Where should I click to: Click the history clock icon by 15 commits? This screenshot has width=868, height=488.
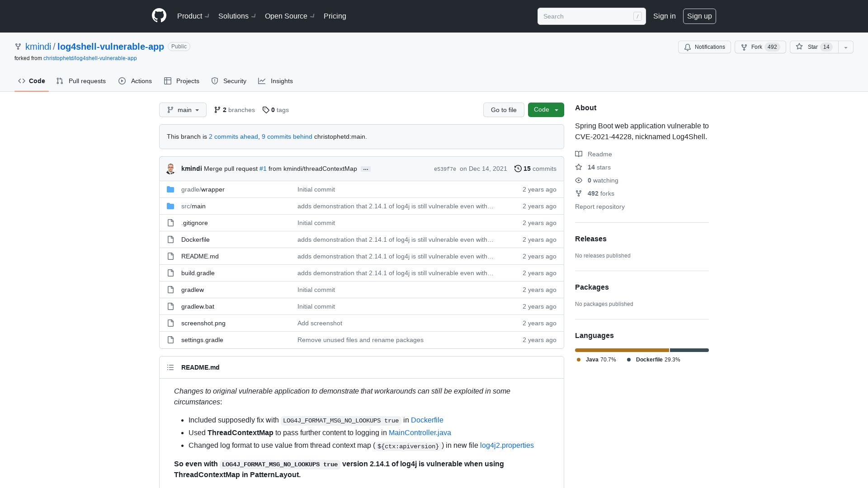tap(518, 169)
